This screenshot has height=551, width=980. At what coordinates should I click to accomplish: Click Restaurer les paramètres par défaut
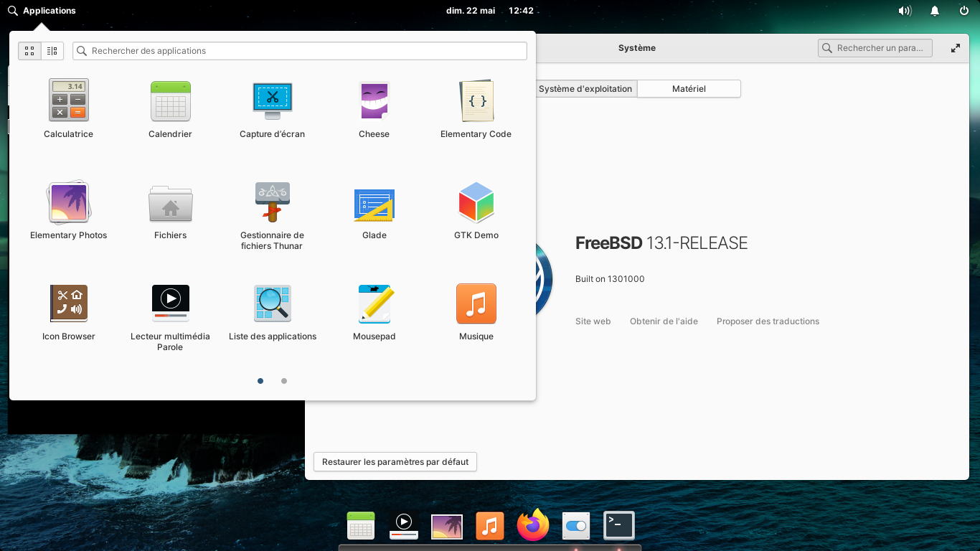(x=395, y=462)
